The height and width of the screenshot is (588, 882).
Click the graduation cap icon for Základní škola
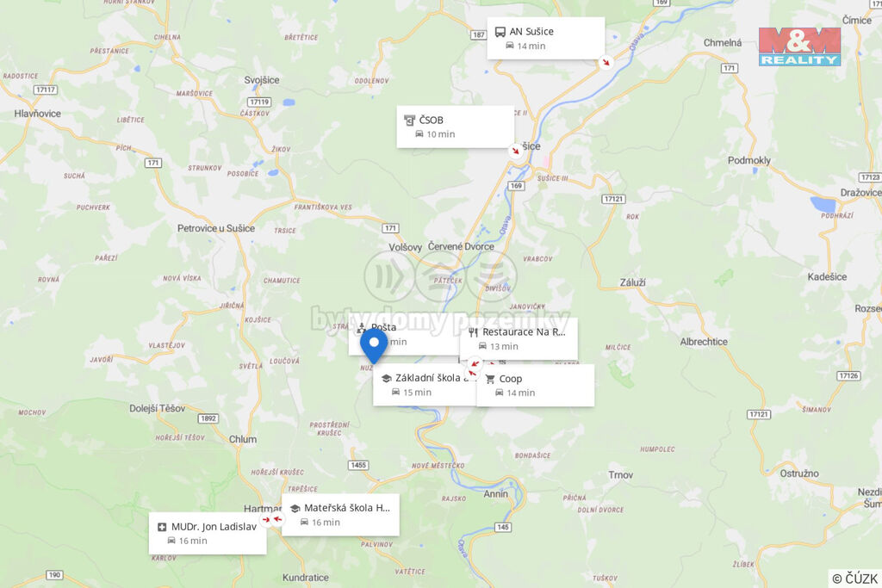click(387, 378)
